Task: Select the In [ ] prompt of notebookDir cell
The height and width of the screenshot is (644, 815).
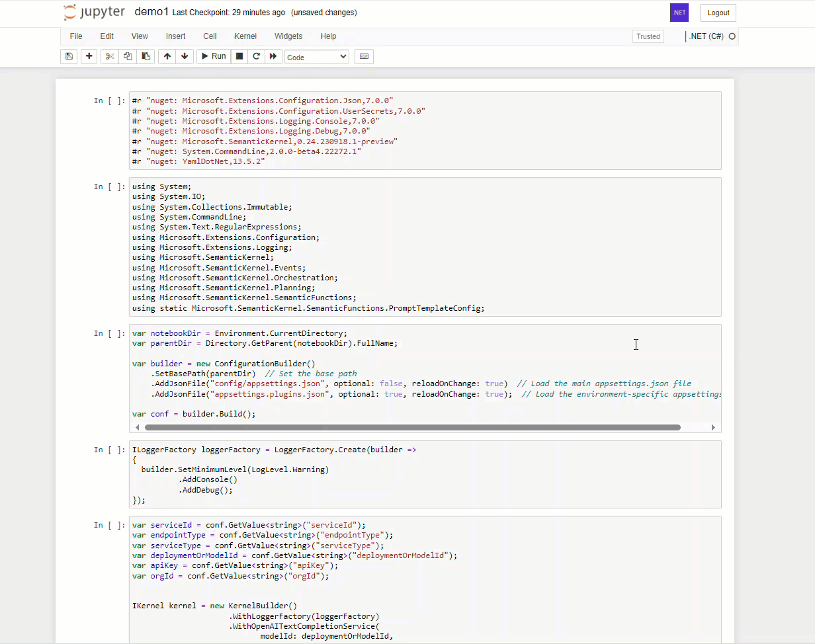Action: click(109, 333)
